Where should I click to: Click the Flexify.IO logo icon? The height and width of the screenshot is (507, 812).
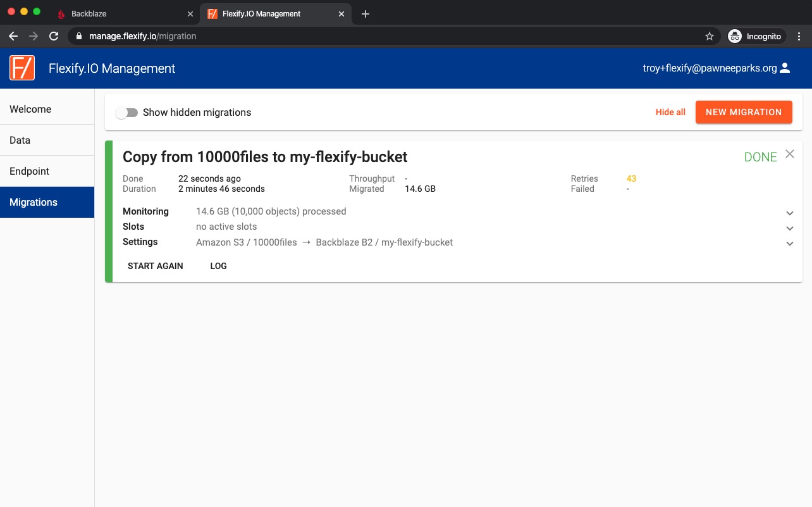(22, 68)
